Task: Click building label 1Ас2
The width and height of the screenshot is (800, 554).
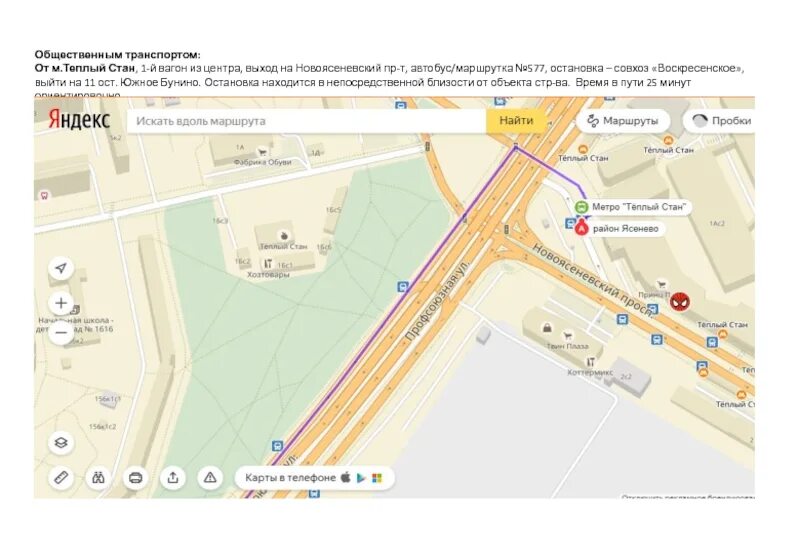Action: tap(717, 223)
